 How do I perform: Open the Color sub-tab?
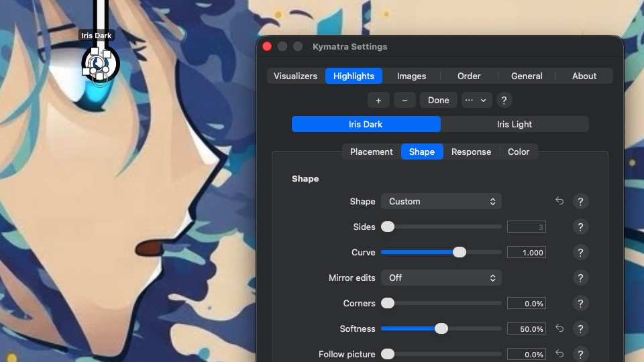[519, 152]
